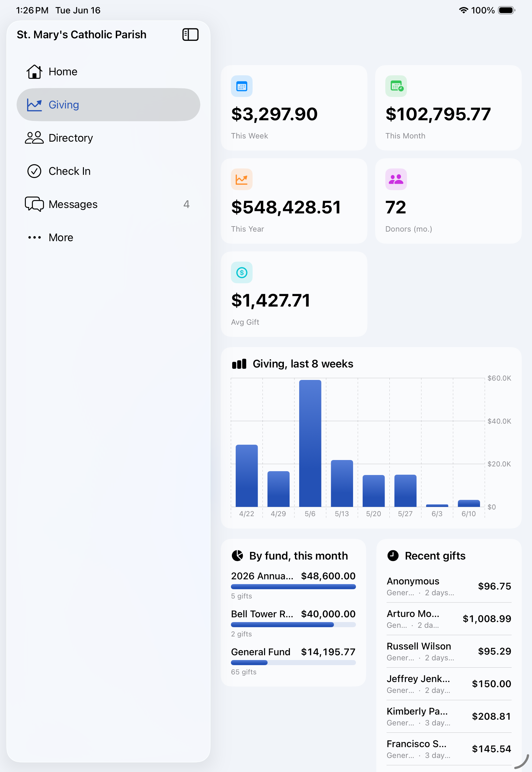Select the 6/10 bar in the chart

click(x=469, y=503)
